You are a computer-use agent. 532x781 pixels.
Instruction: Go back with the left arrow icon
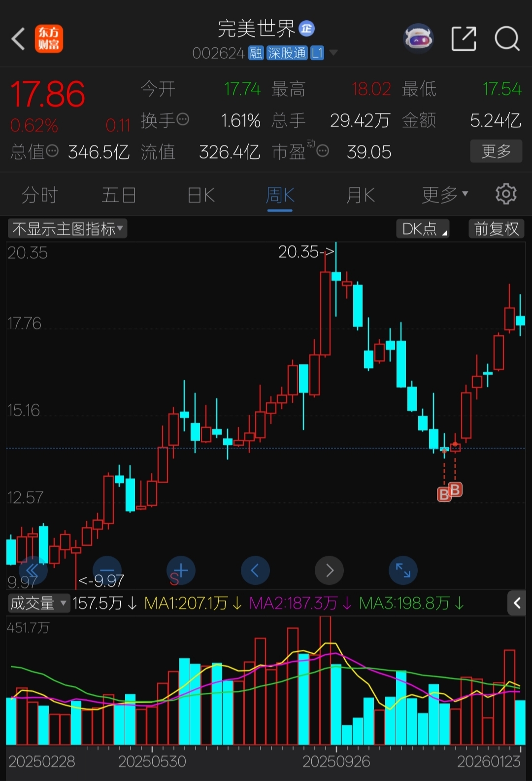click(18, 38)
